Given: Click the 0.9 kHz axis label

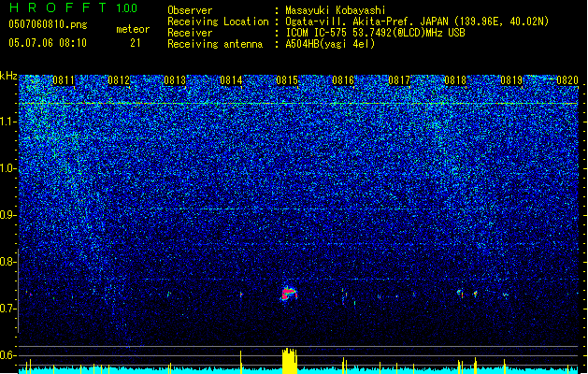Looking at the screenshot, I should [x=8, y=215].
